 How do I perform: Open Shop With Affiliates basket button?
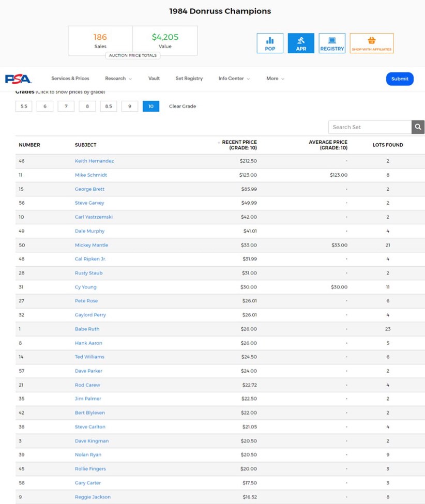click(371, 43)
